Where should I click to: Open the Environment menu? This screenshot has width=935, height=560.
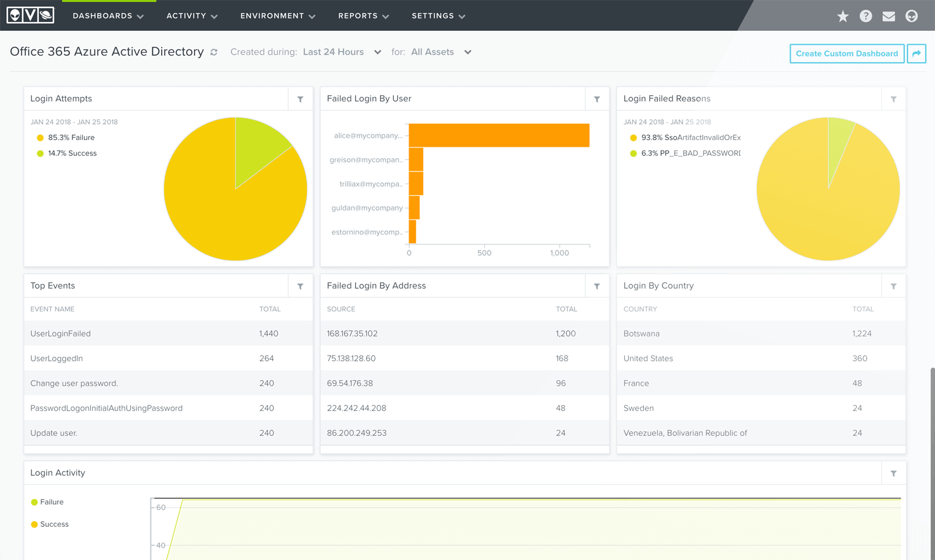point(278,16)
